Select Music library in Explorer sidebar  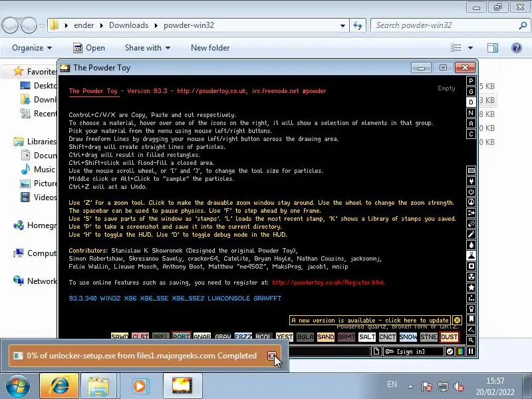[x=38, y=170]
